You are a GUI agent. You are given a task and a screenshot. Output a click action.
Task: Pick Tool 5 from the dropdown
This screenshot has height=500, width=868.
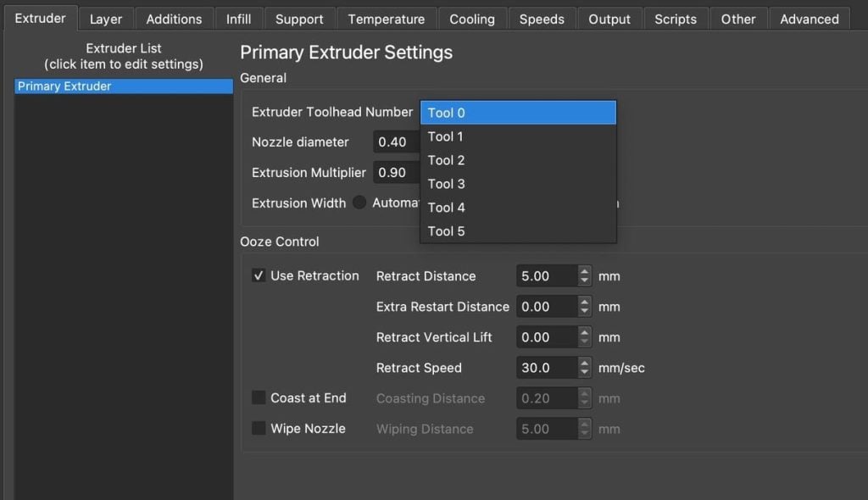(517, 231)
